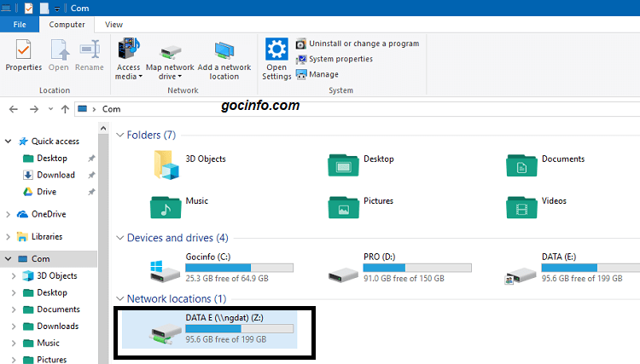
Task: Click the address bar path Com
Action: pyautogui.click(x=112, y=109)
